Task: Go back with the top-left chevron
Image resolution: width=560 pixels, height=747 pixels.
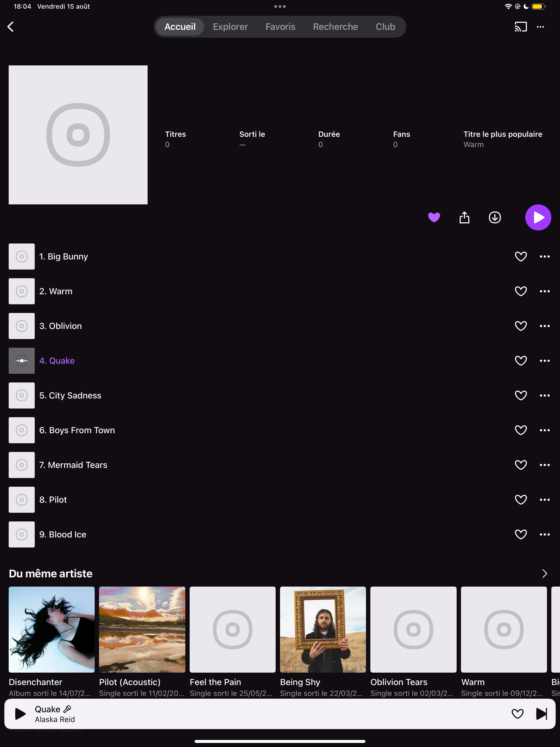Action: point(11,27)
